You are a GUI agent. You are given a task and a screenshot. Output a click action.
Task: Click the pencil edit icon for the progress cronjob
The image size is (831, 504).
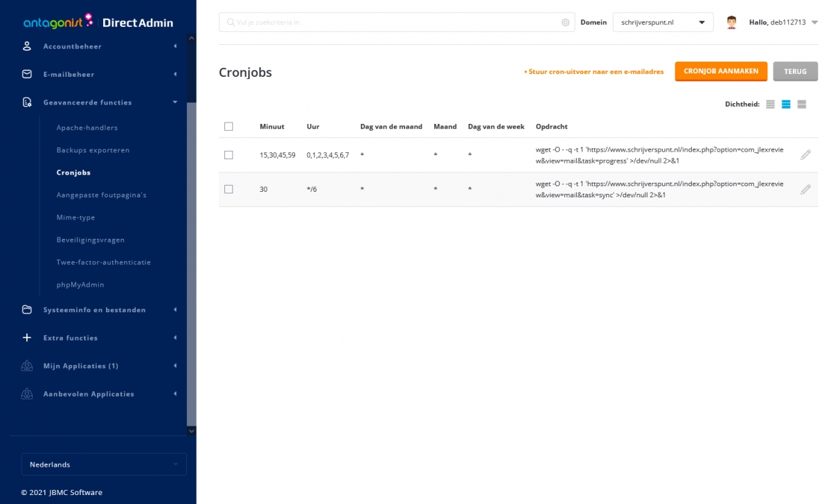pos(805,155)
